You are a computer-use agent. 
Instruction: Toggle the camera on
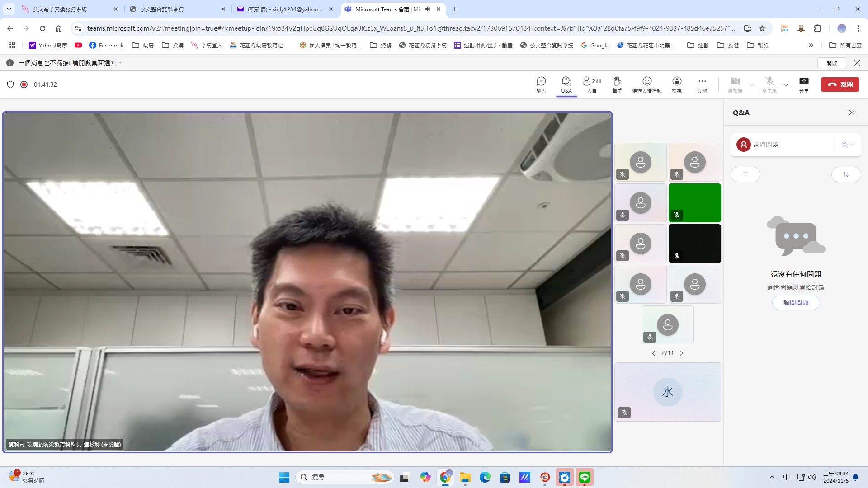tap(735, 84)
